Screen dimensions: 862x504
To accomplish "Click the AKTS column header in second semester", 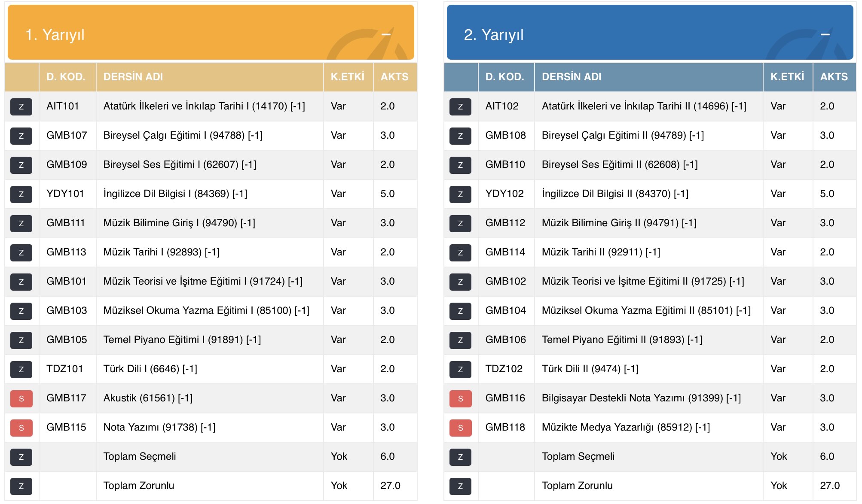I will tap(834, 77).
